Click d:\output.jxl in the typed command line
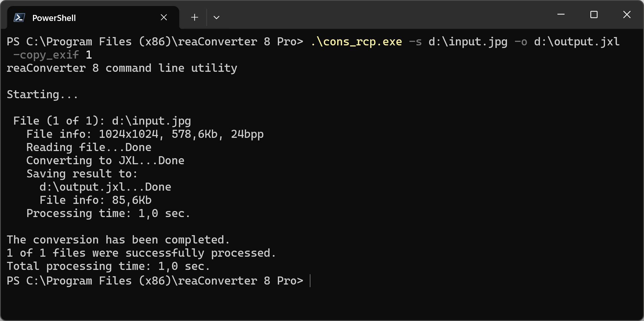This screenshot has width=644, height=321. point(577,42)
